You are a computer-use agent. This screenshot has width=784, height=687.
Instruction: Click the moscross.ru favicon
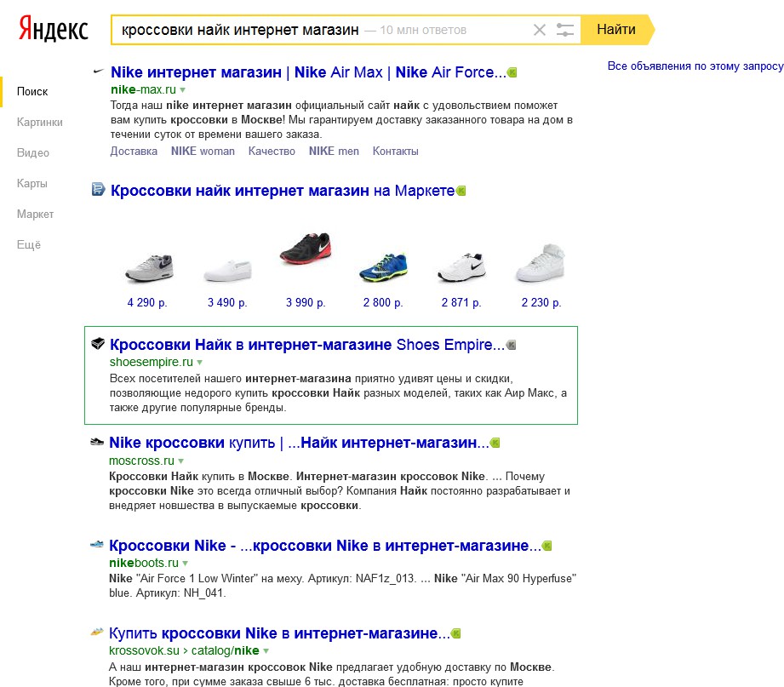click(98, 442)
